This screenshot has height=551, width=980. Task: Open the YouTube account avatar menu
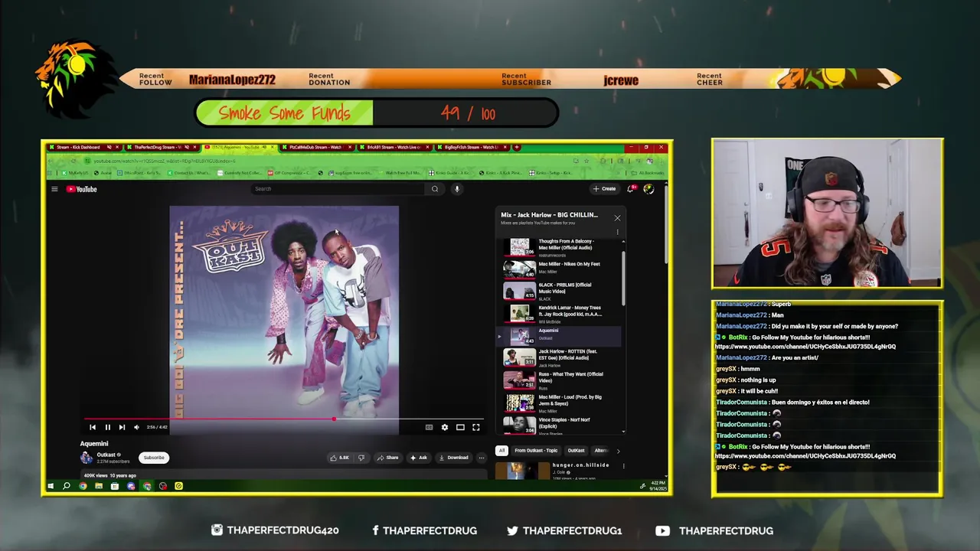click(x=648, y=189)
